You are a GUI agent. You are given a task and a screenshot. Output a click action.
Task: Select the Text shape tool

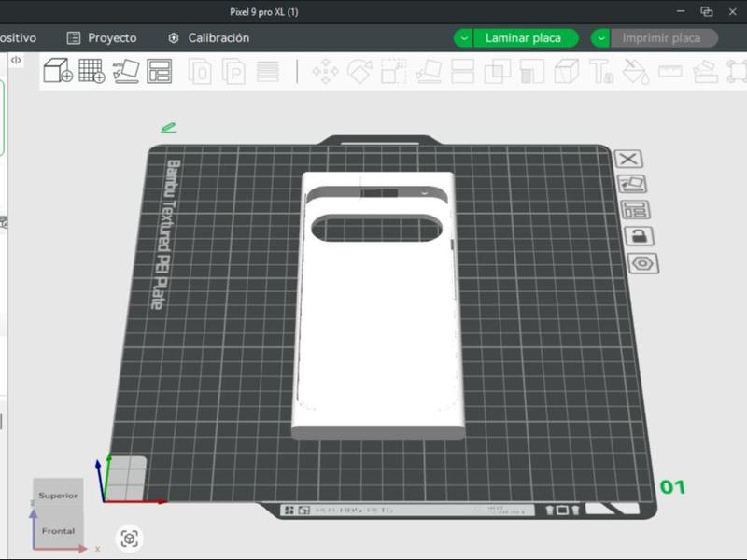[601, 72]
